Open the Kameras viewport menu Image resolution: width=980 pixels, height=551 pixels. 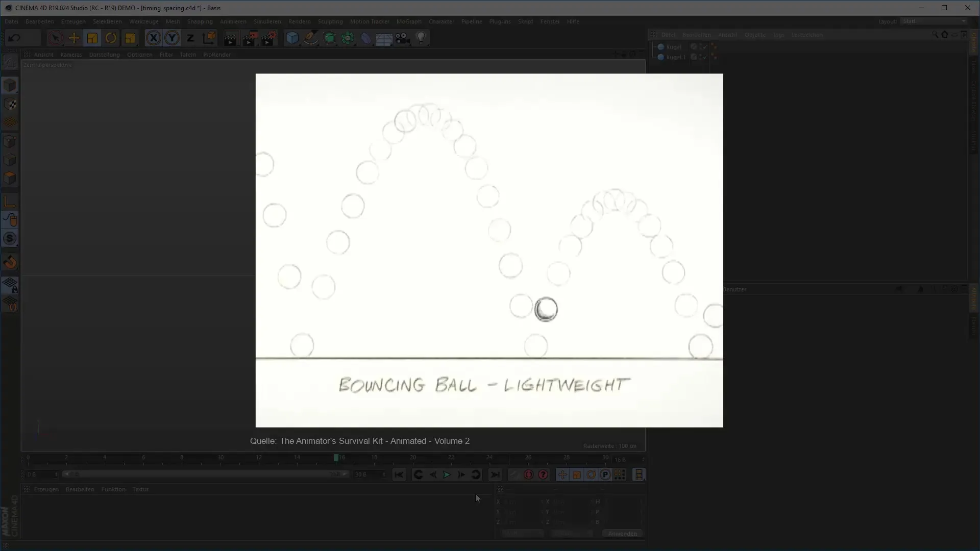coord(71,55)
